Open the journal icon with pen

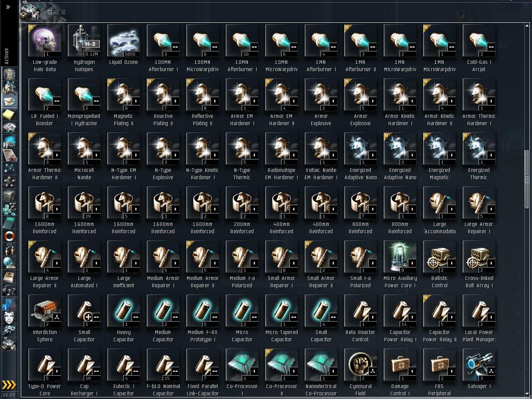pyautogui.click(x=9, y=155)
